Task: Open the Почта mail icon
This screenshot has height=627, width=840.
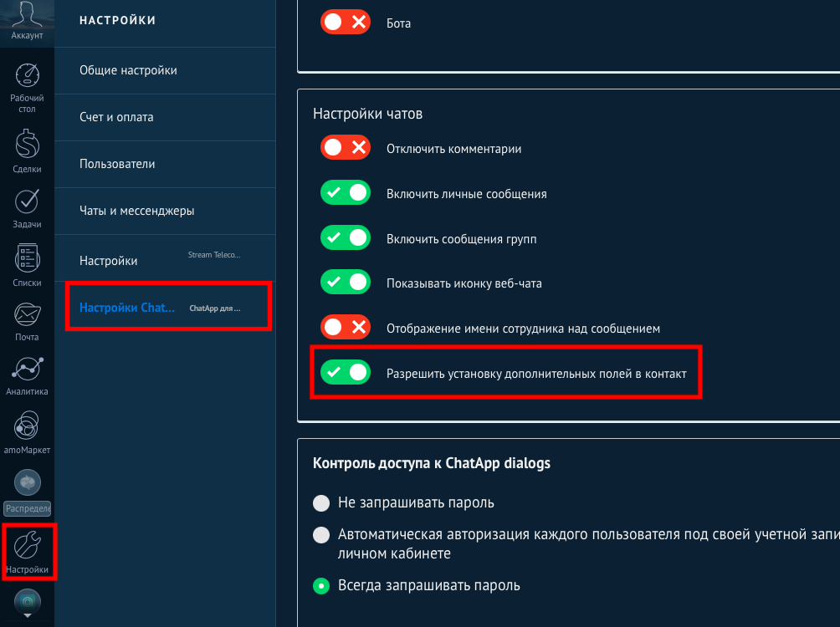Action: [x=28, y=315]
